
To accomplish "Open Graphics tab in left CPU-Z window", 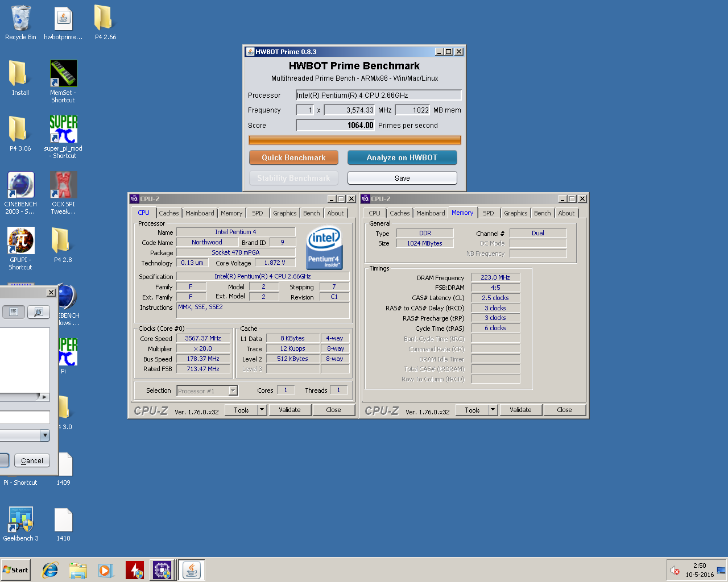I will pos(285,213).
